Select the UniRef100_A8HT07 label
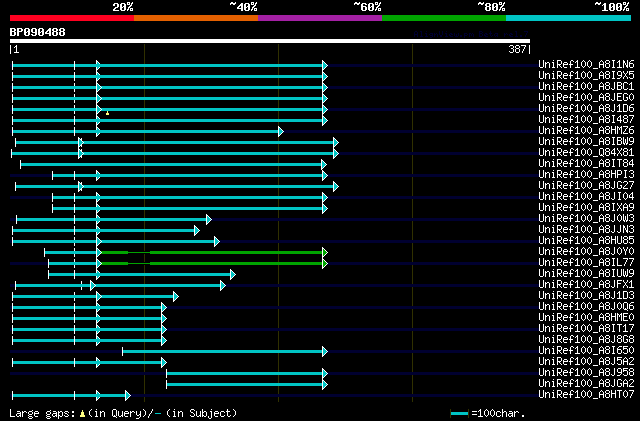 586,395
